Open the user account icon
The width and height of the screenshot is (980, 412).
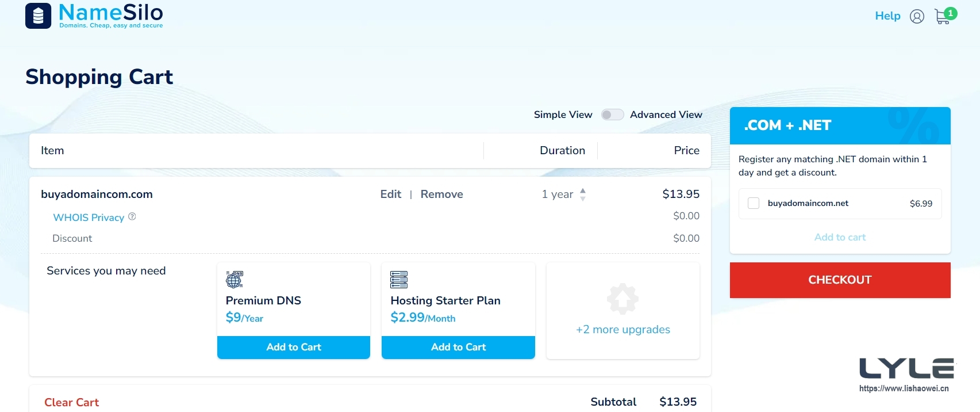pyautogui.click(x=917, y=17)
